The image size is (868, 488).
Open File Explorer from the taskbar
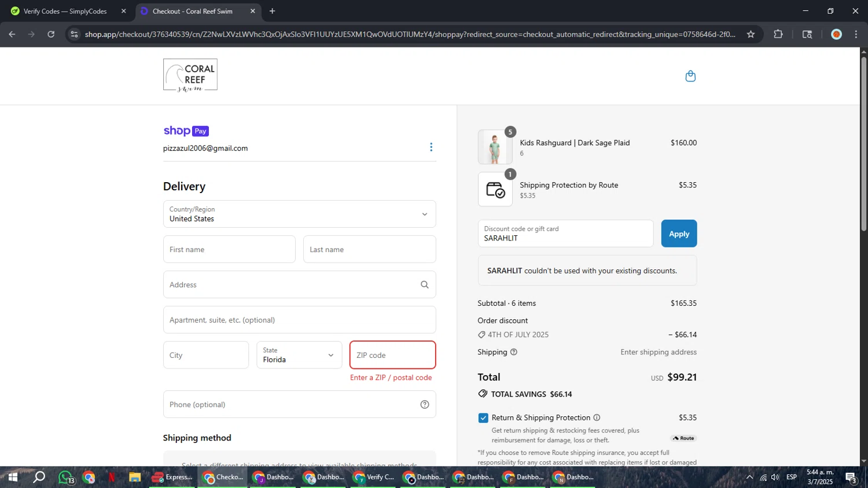[135, 477]
